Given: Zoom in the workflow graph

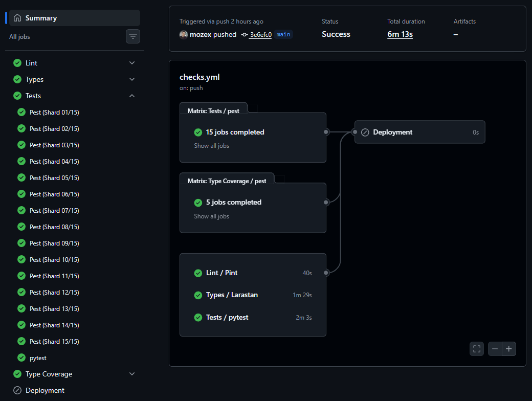Looking at the screenshot, I should (x=509, y=349).
